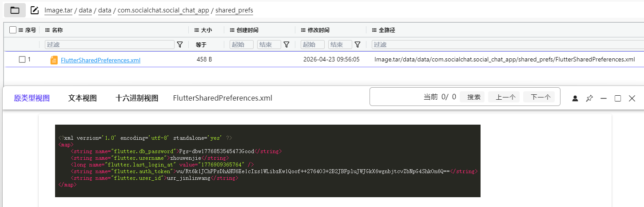Open Image.tar in the breadcrumb path
Image resolution: width=644 pixels, height=207 pixels.
(59, 10)
